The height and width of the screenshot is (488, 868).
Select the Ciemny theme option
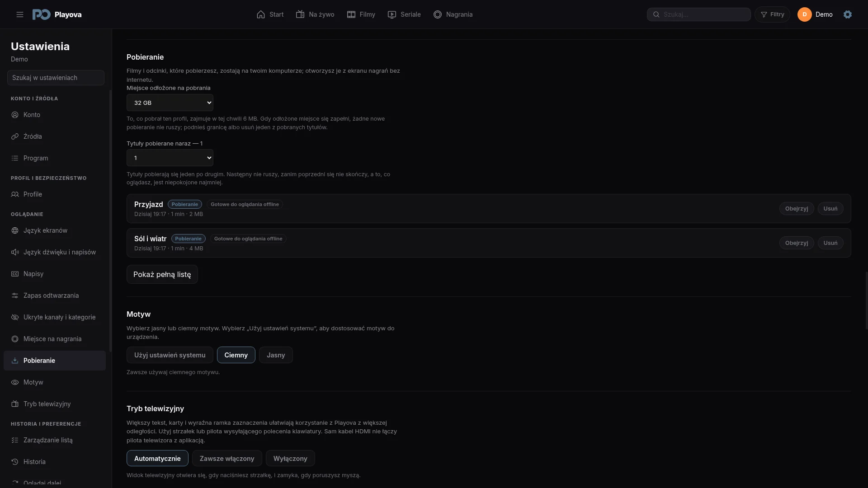pyautogui.click(x=236, y=355)
